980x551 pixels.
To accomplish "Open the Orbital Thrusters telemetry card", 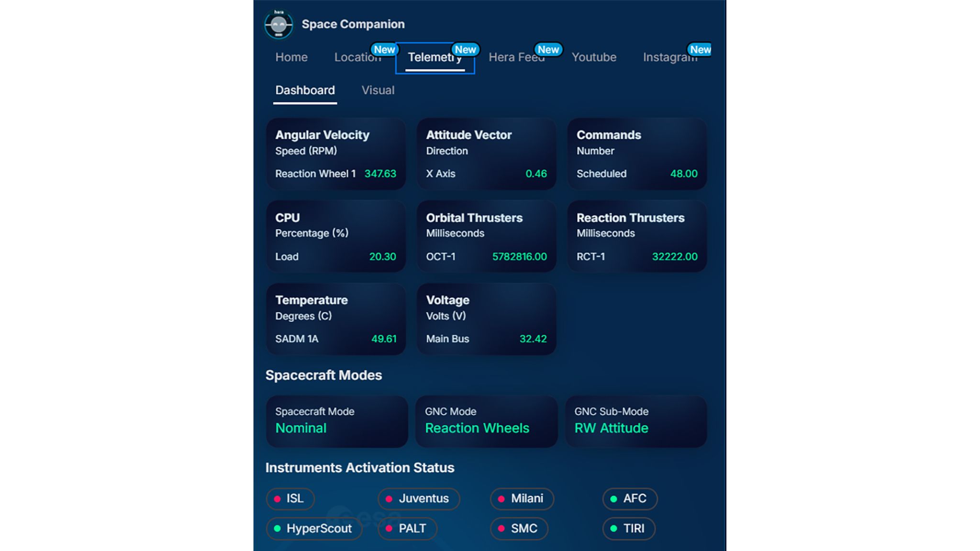I will [x=486, y=236].
